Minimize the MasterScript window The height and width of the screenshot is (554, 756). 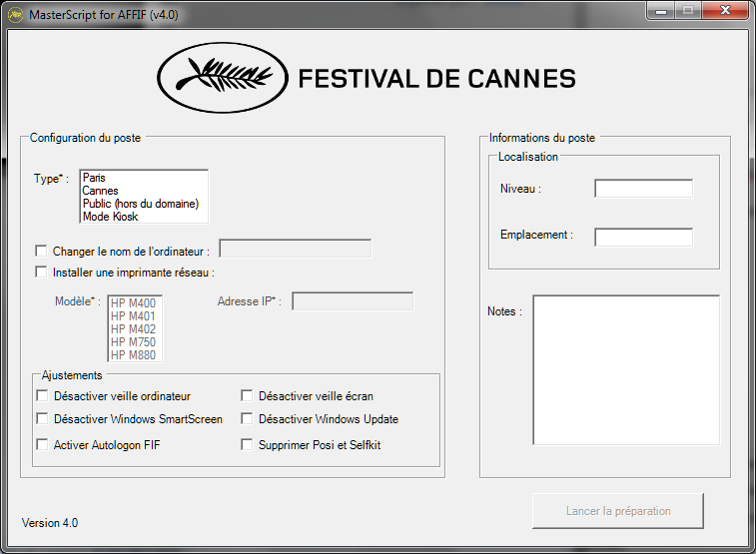pyautogui.click(x=661, y=11)
